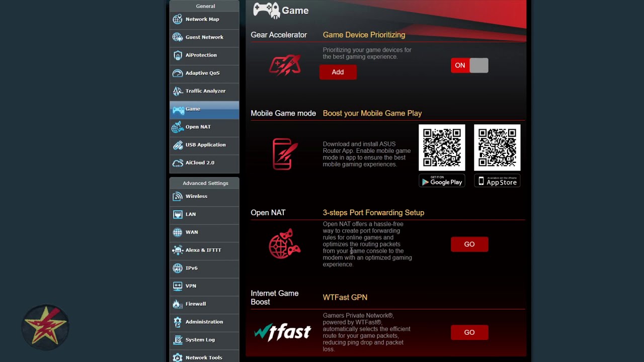Viewport: 644px width, 362px height.
Task: Click the Traffic Analyzer icon
Action: click(x=178, y=91)
